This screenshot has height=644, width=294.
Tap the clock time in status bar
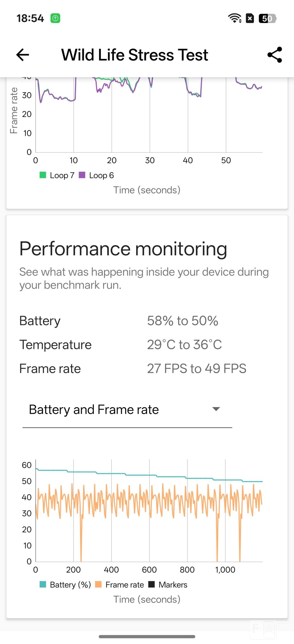coord(30,18)
